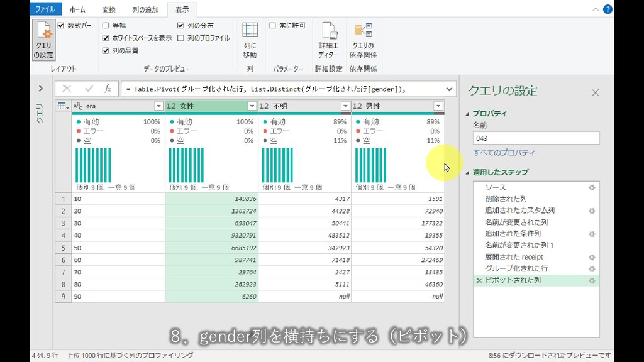
Task: Click the Table.Pivot formula bar text
Action: tap(266, 89)
